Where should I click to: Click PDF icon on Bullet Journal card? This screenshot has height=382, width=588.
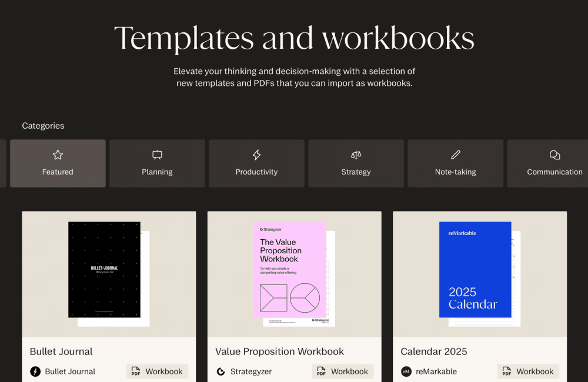(x=136, y=371)
